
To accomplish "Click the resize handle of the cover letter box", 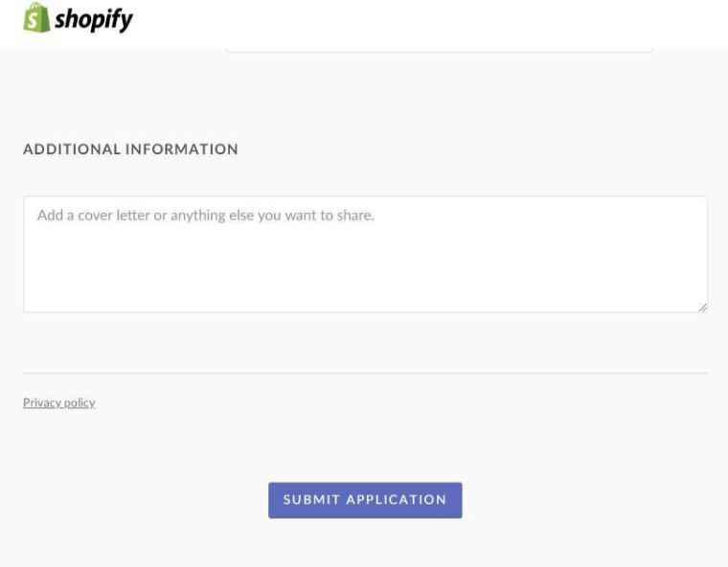I will point(702,306).
